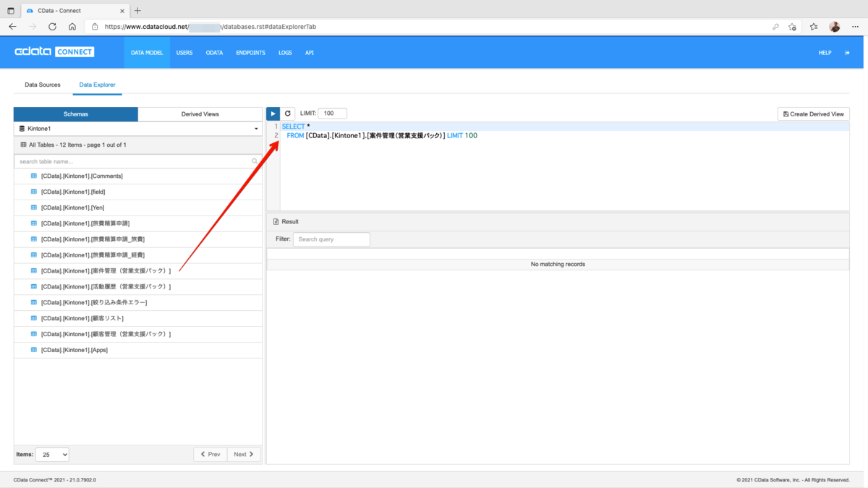Show the Schemas panel tab
Viewport: 868px width, 488px height.
pyautogui.click(x=76, y=114)
